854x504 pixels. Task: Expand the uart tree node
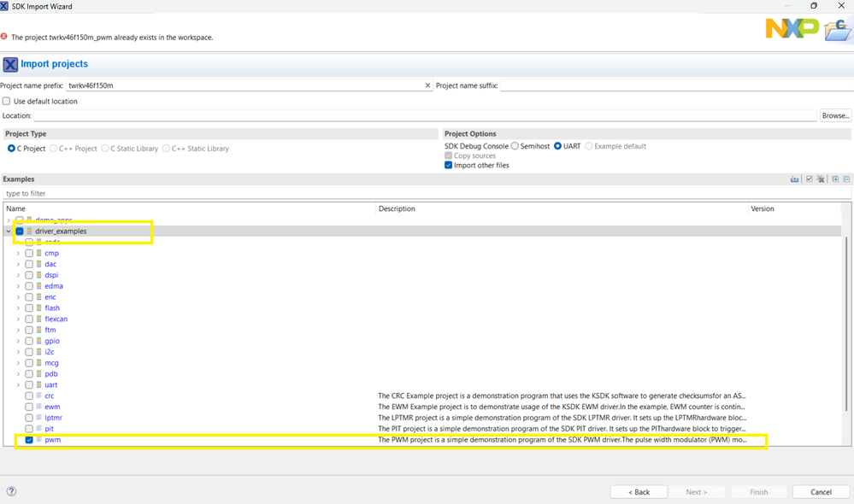point(18,384)
